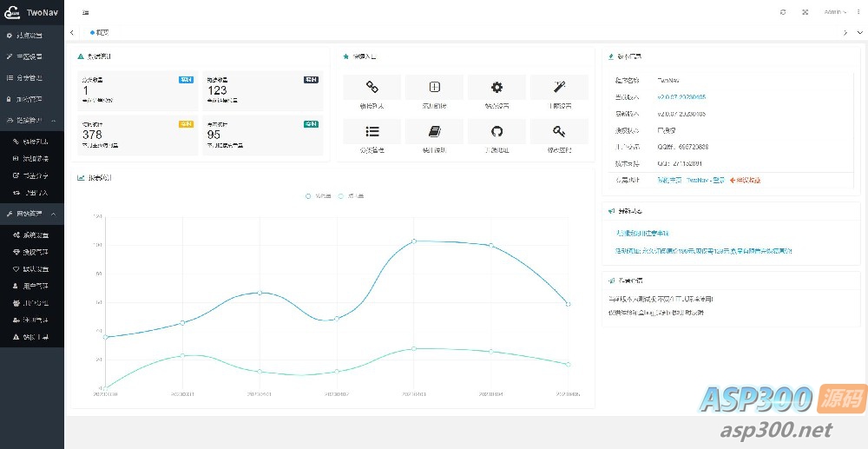Collapse the link management sidebar group
The width and height of the screenshot is (868, 449).
coord(31,120)
